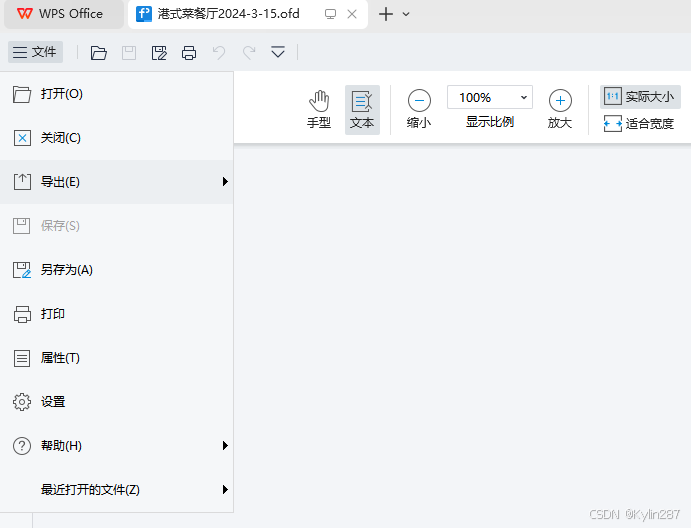
Task: Click the 另存为 disk-with-pen icon in menu
Action: click(22, 270)
